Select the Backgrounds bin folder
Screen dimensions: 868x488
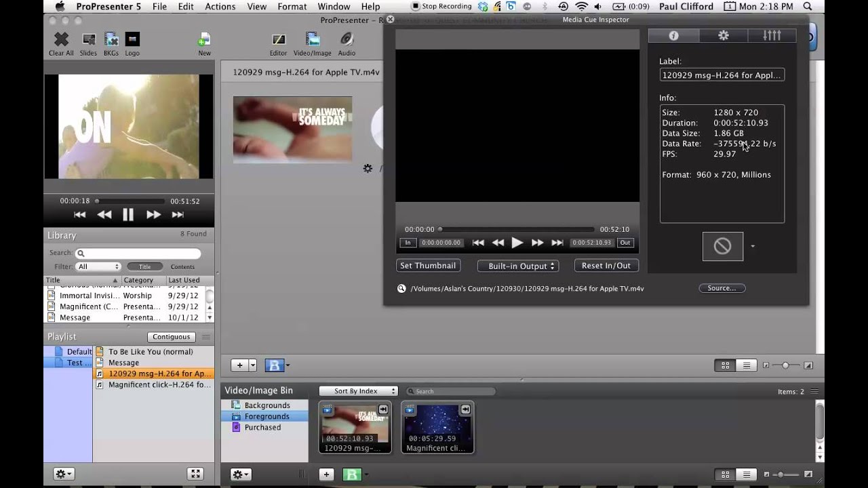(267, 405)
